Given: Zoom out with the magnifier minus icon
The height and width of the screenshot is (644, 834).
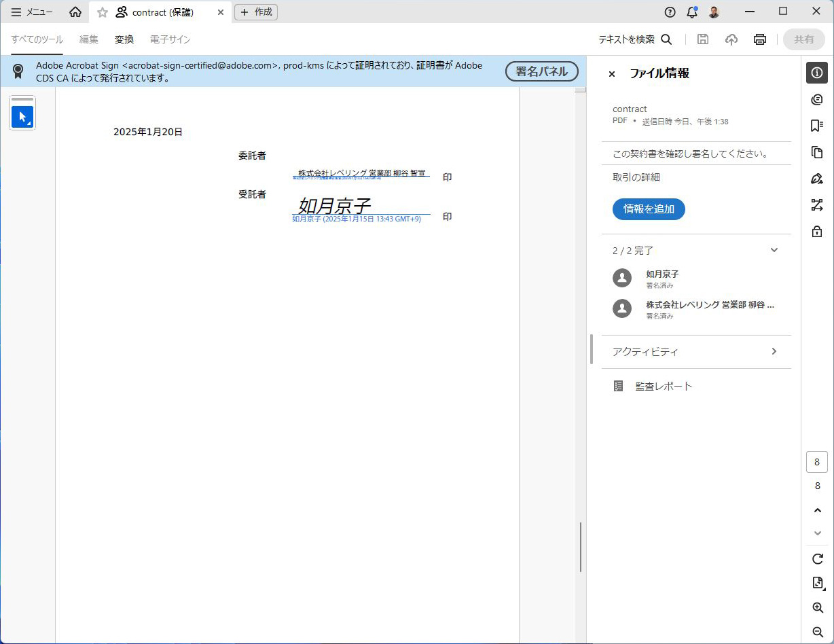Looking at the screenshot, I should point(818,632).
